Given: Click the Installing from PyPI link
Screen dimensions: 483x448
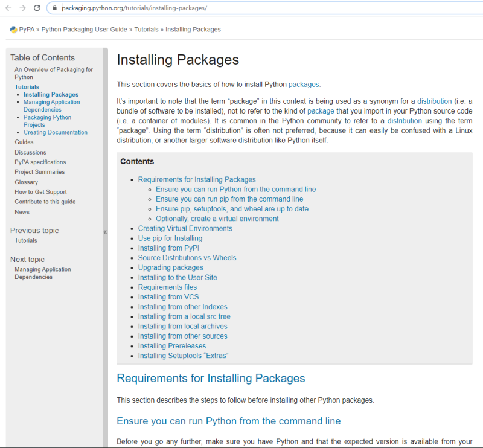Looking at the screenshot, I should [x=168, y=248].
